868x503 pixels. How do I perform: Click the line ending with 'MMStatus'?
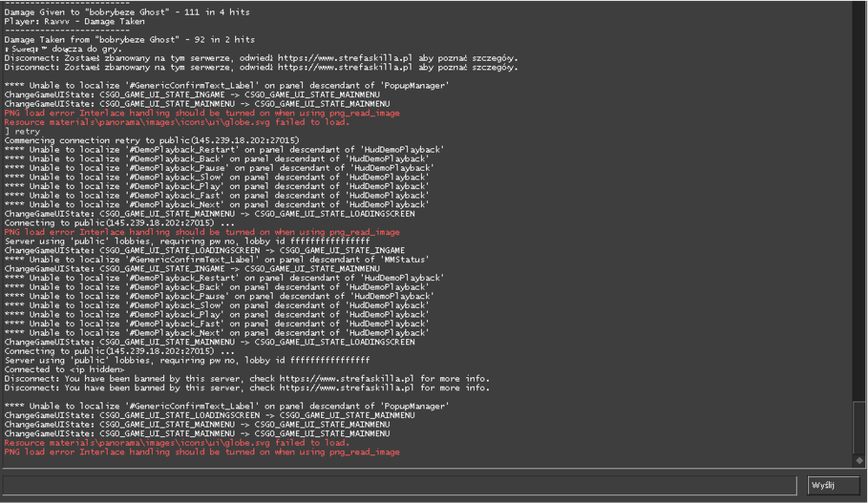pos(217,259)
